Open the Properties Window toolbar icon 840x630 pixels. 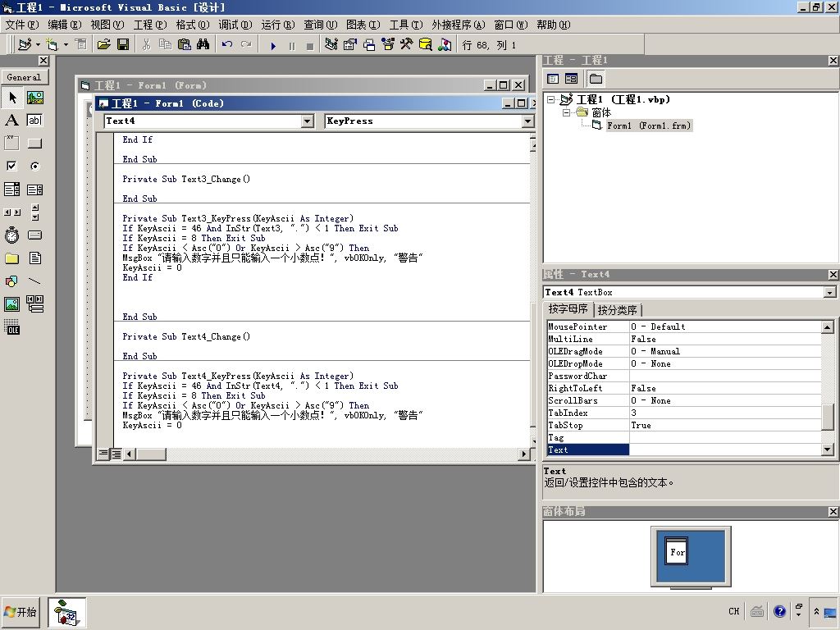pyautogui.click(x=349, y=44)
